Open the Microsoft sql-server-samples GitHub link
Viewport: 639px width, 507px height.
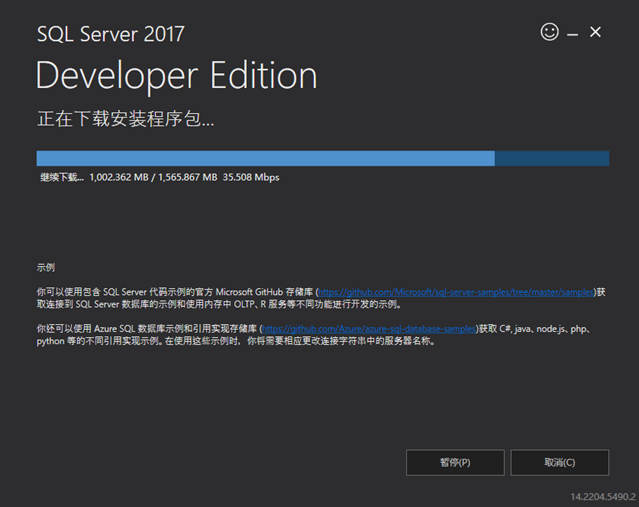pyautogui.click(x=456, y=292)
